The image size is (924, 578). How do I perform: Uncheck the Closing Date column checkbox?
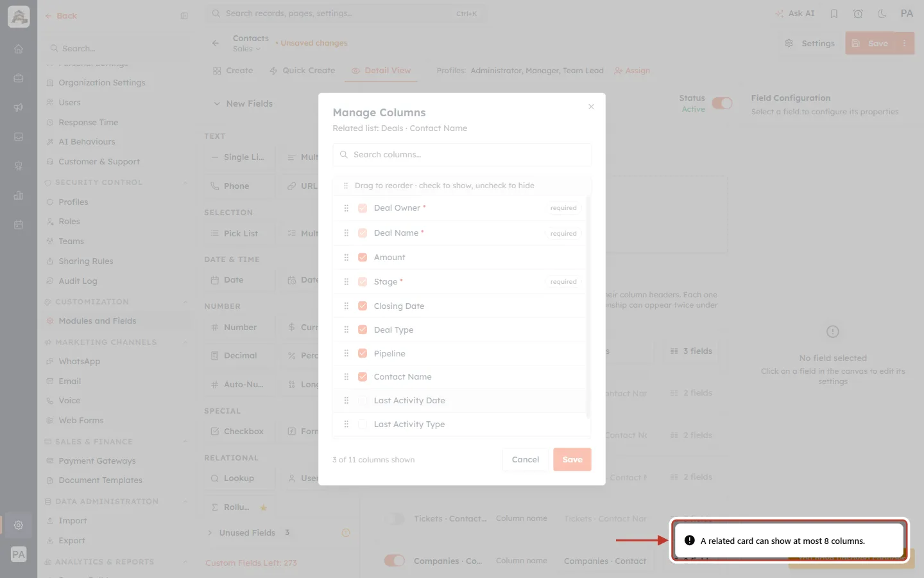(363, 306)
